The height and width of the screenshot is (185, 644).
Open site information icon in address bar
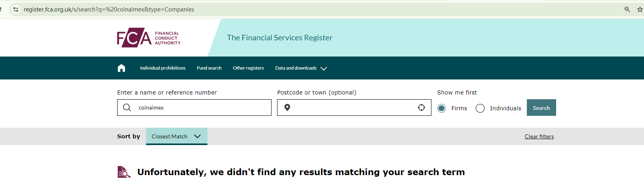tap(16, 9)
